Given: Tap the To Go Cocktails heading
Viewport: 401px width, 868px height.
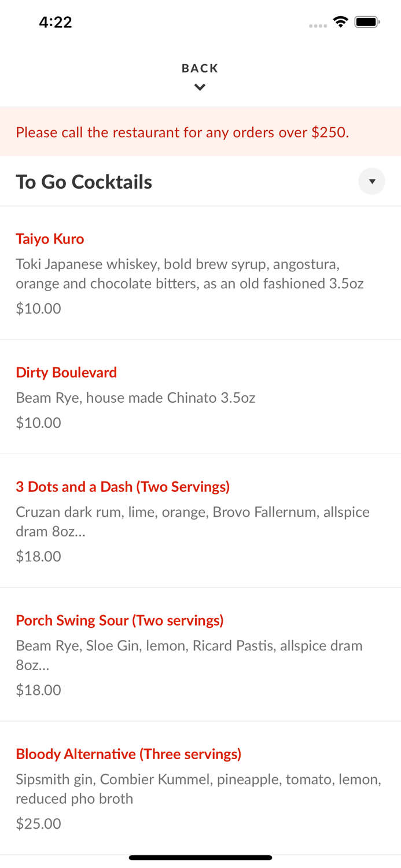Looking at the screenshot, I should tap(84, 182).
